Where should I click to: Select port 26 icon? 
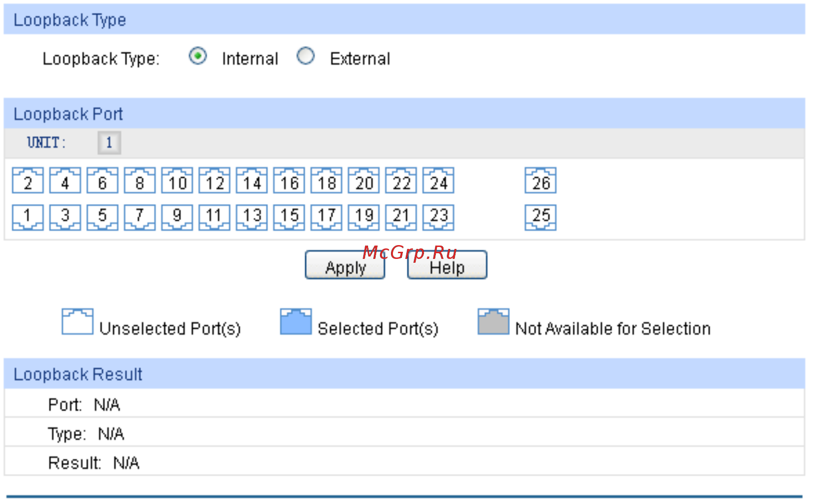click(x=541, y=180)
